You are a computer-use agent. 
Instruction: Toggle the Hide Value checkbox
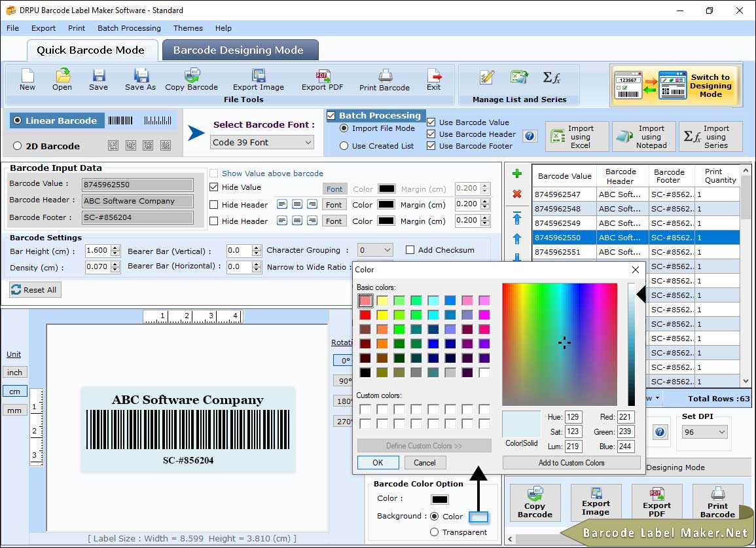(x=213, y=187)
